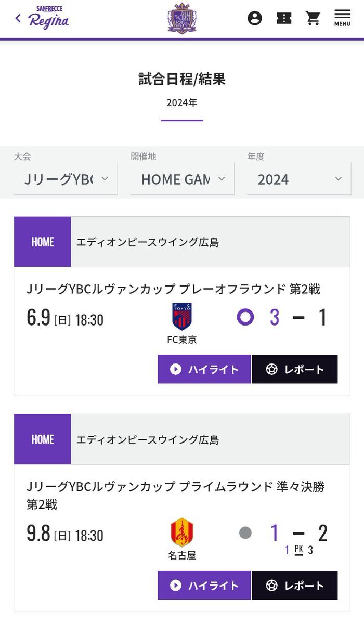Play ハイライト for the FC東京 match
This screenshot has height=624, width=364.
204,369
